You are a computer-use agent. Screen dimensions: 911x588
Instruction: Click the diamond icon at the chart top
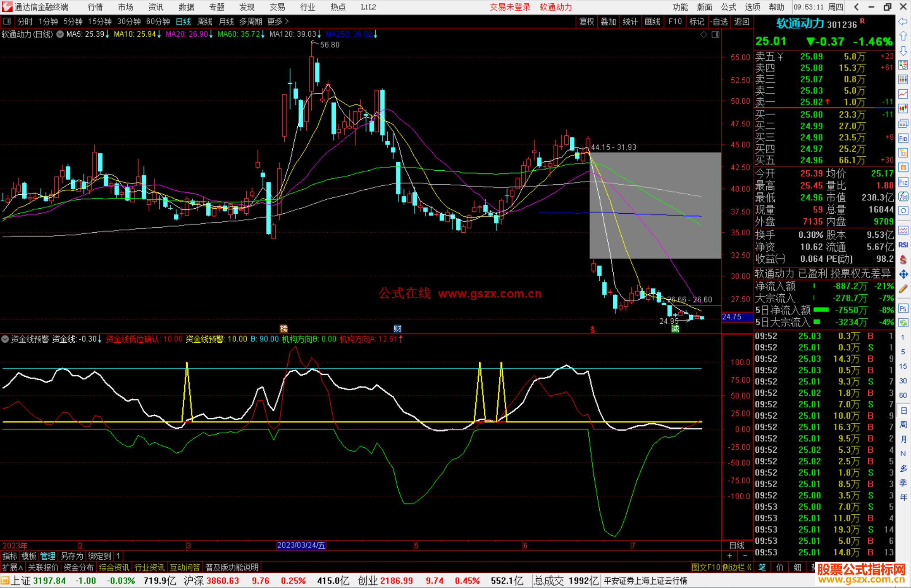pyautogui.click(x=703, y=35)
